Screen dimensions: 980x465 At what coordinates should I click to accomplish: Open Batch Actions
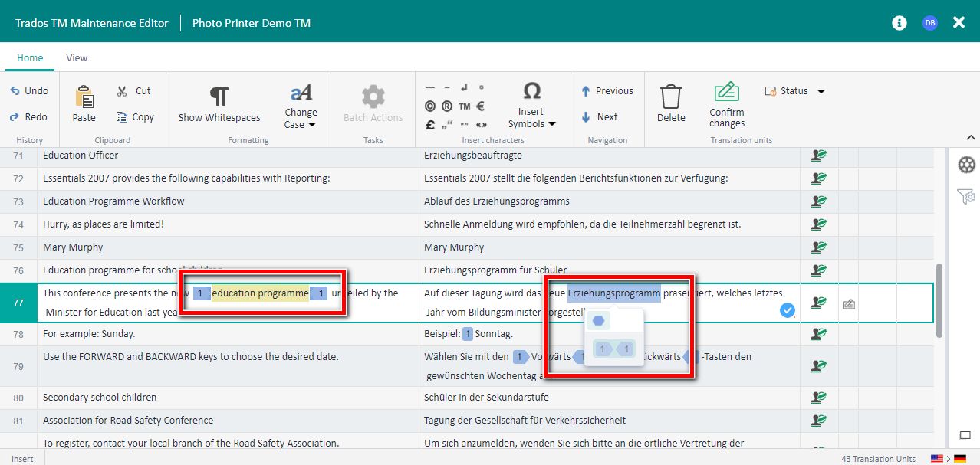click(x=373, y=103)
